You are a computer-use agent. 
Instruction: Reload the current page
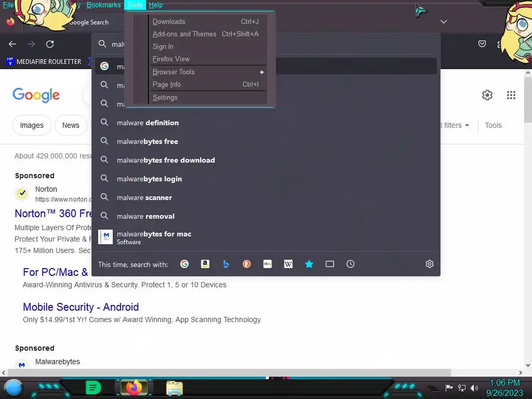(50, 44)
